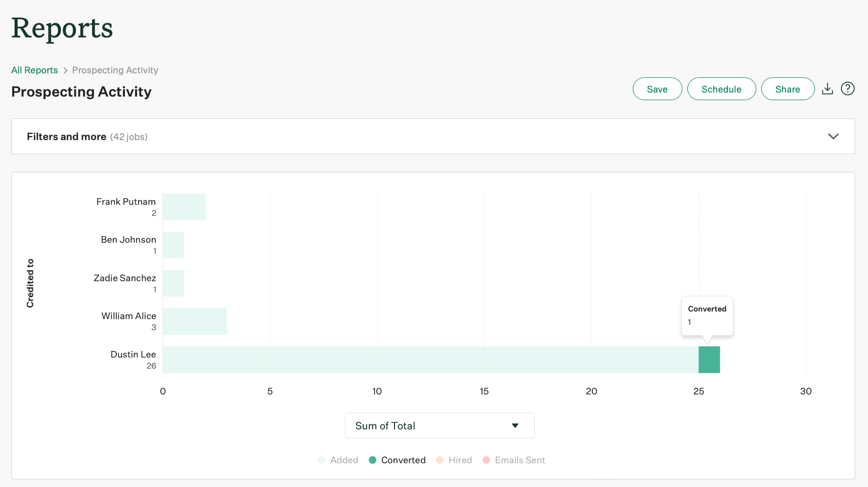Click the breadcrumb chevron separator icon
Image resolution: width=868 pixels, height=487 pixels.
(x=65, y=70)
